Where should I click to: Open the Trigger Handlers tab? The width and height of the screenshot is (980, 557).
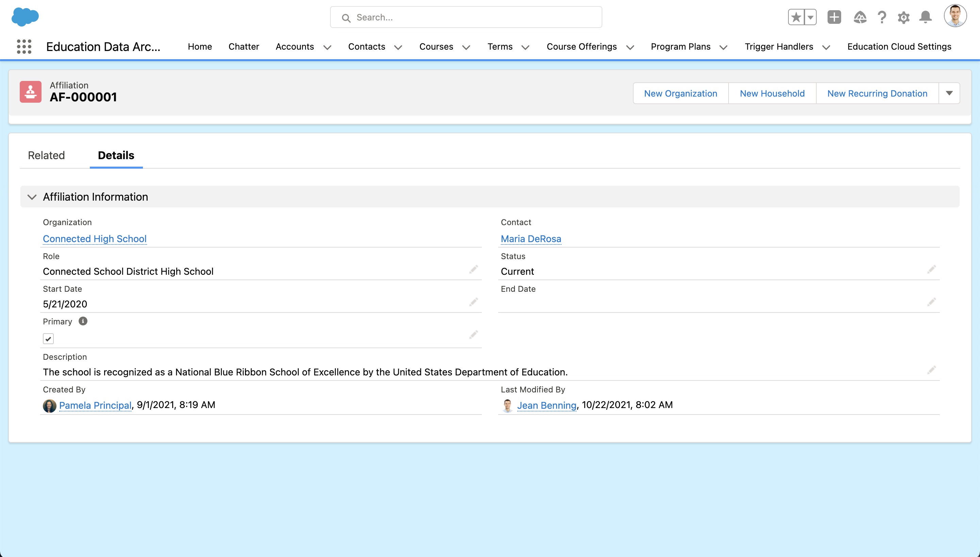pos(779,47)
